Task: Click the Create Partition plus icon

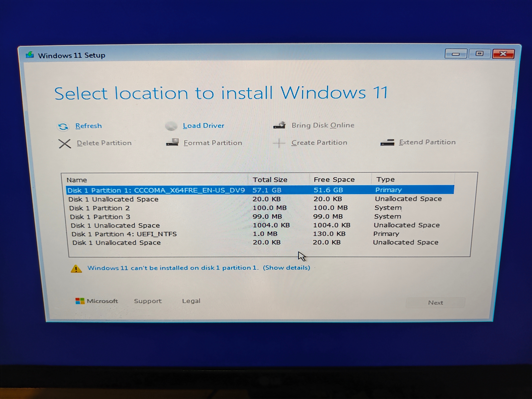Action: [x=279, y=143]
